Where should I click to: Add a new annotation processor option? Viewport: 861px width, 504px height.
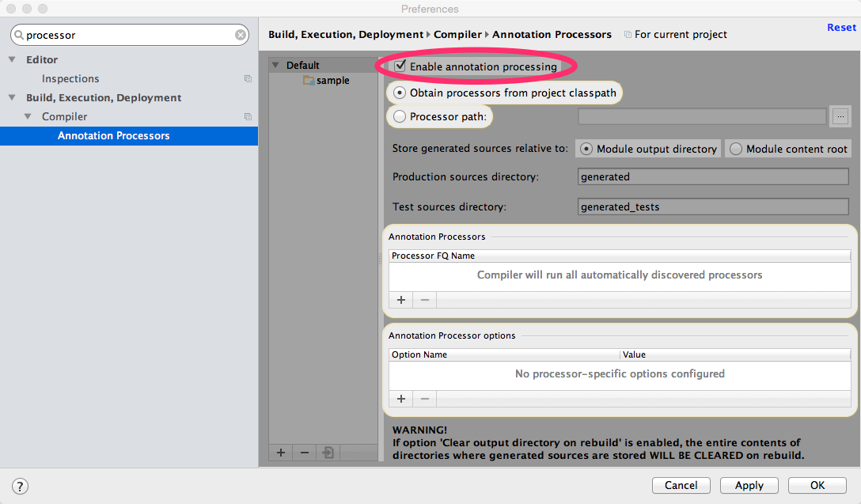tap(401, 399)
